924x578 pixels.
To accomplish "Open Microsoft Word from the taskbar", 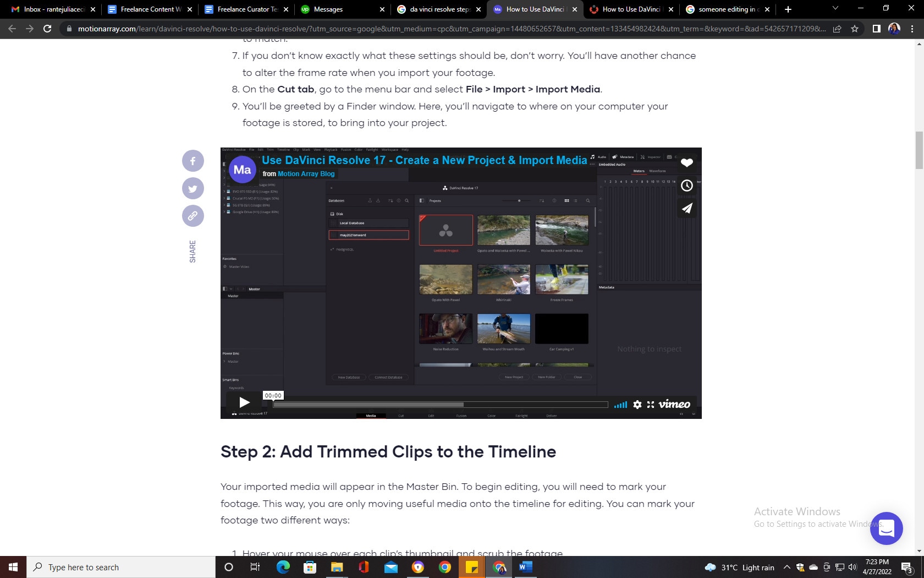I will coord(526,567).
